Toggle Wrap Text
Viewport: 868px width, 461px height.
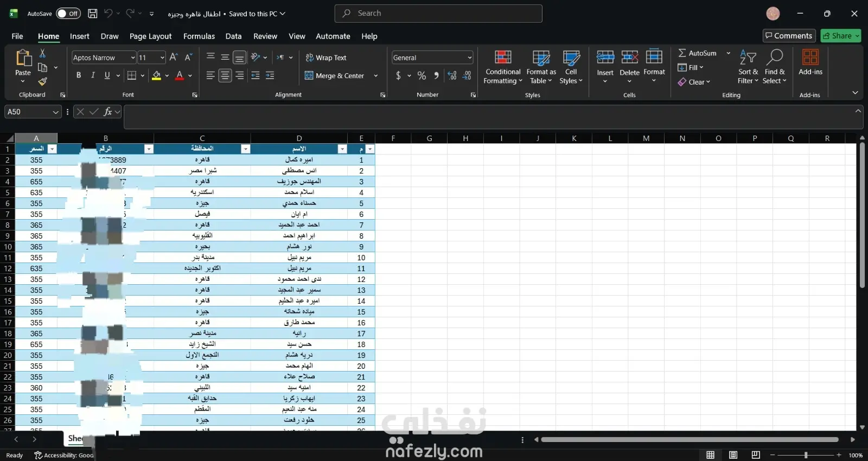click(325, 57)
